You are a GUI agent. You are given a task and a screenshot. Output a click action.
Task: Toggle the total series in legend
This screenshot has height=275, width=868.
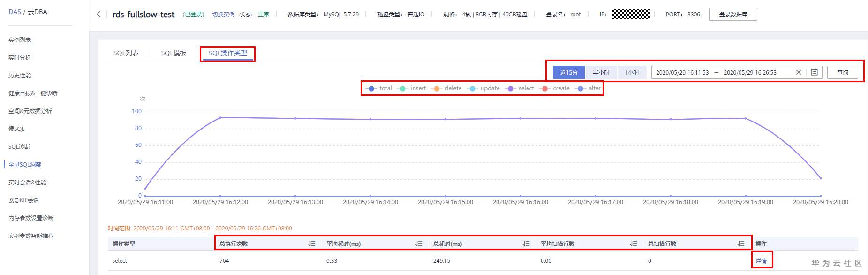pyautogui.click(x=379, y=88)
